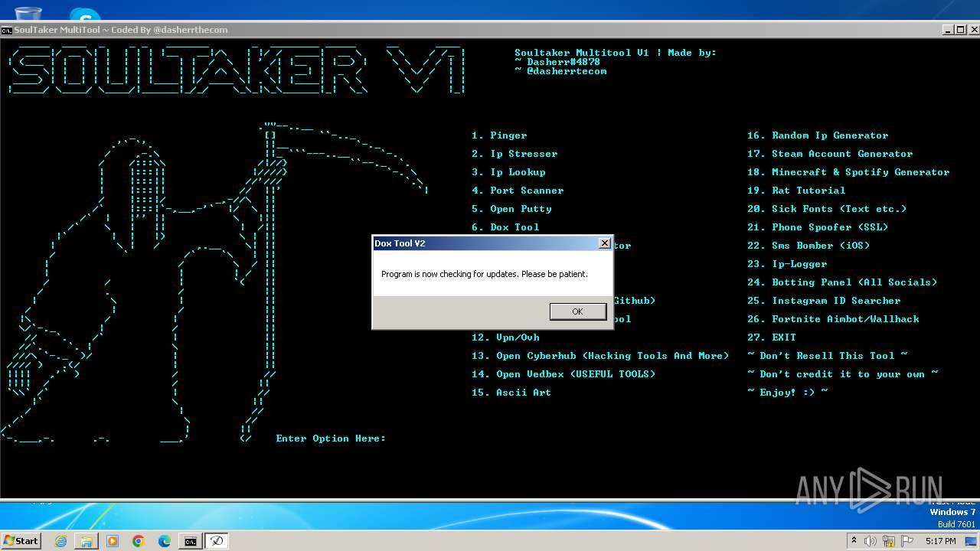Click '24. Botting Panel (All Socials)' text
The height and width of the screenshot is (551, 980).
click(842, 282)
